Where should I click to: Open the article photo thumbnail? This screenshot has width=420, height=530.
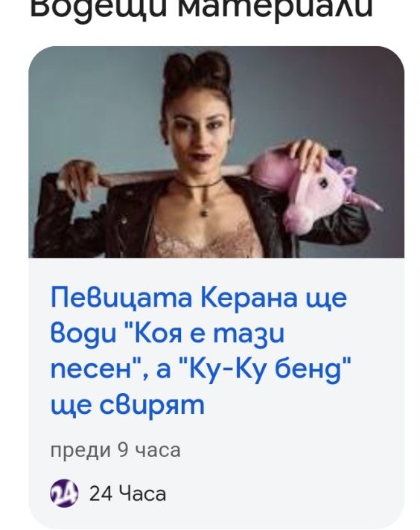pos(217,152)
